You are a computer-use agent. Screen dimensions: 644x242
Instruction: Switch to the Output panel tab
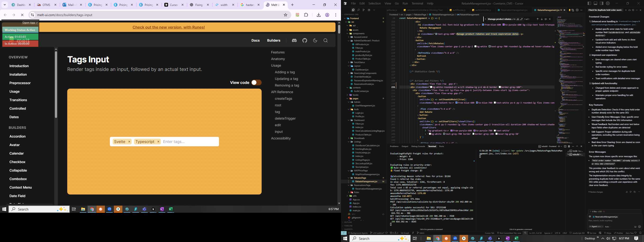click(405, 147)
